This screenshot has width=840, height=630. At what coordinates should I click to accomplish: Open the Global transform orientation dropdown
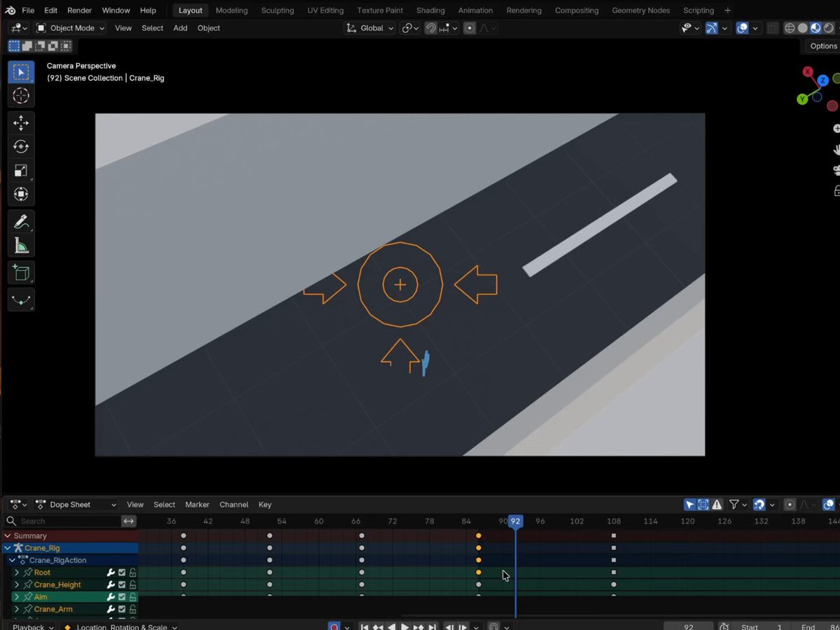pos(370,28)
